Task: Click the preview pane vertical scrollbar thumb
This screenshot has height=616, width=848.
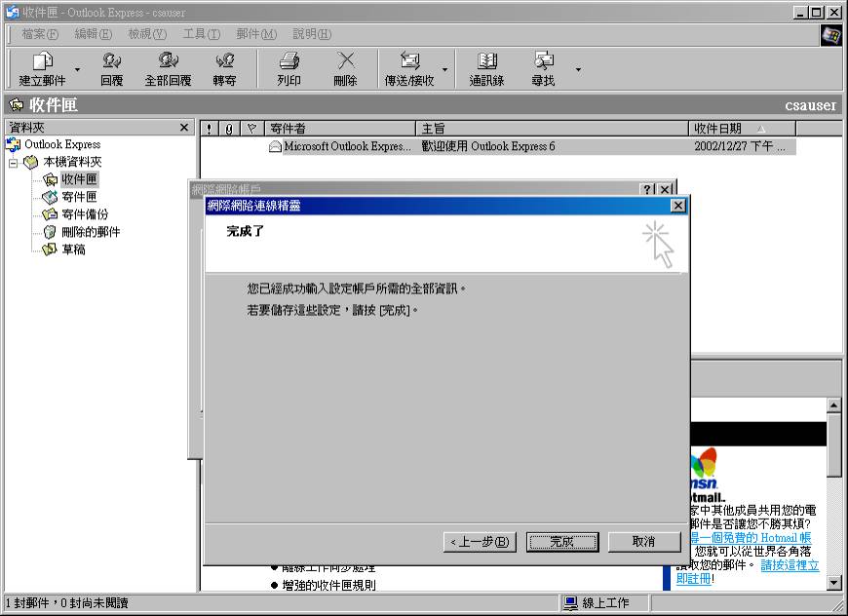Action: click(x=834, y=445)
